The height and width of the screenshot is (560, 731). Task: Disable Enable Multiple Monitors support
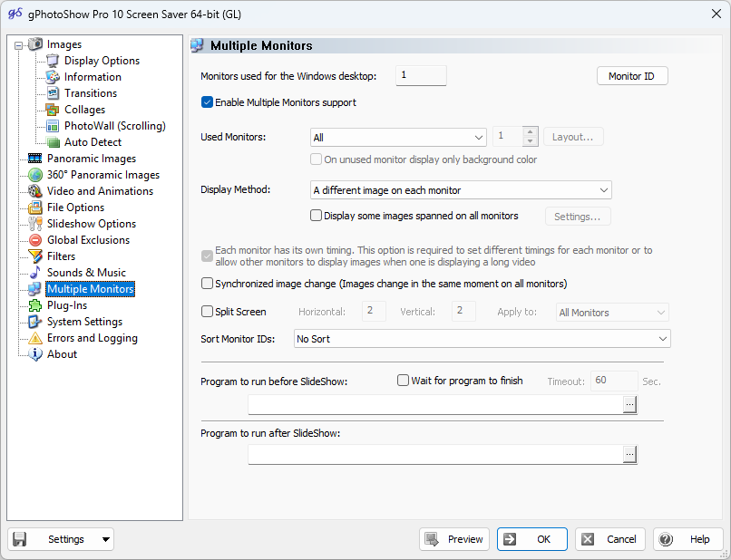point(207,102)
